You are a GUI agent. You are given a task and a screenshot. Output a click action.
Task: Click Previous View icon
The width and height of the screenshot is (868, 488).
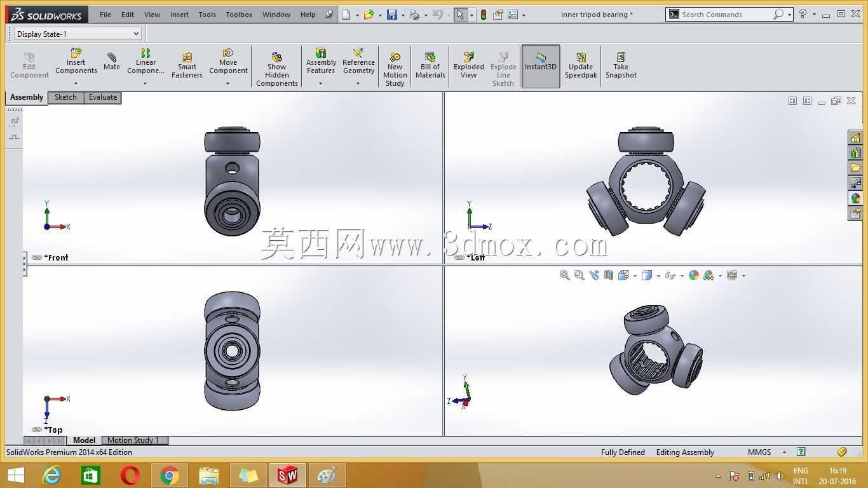click(x=593, y=275)
